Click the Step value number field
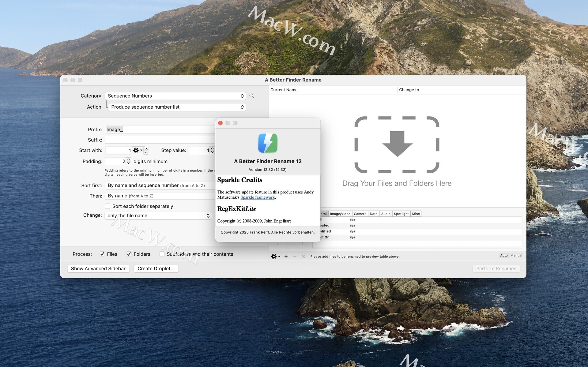The height and width of the screenshot is (367, 588). coord(199,150)
